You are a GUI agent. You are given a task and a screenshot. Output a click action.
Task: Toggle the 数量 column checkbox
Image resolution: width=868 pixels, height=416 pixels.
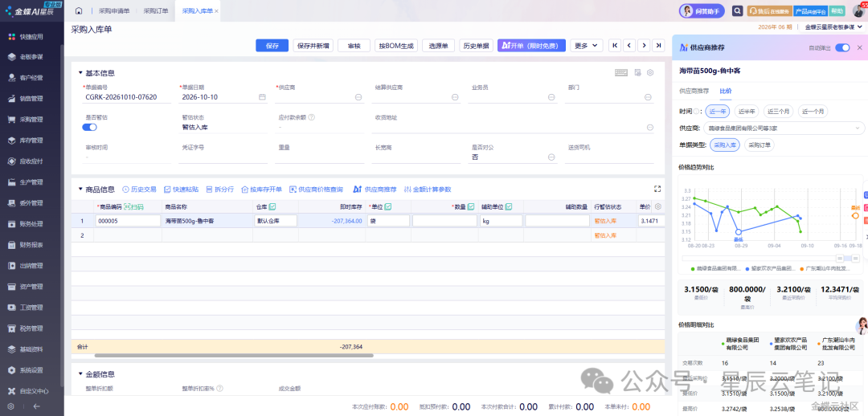click(x=470, y=206)
